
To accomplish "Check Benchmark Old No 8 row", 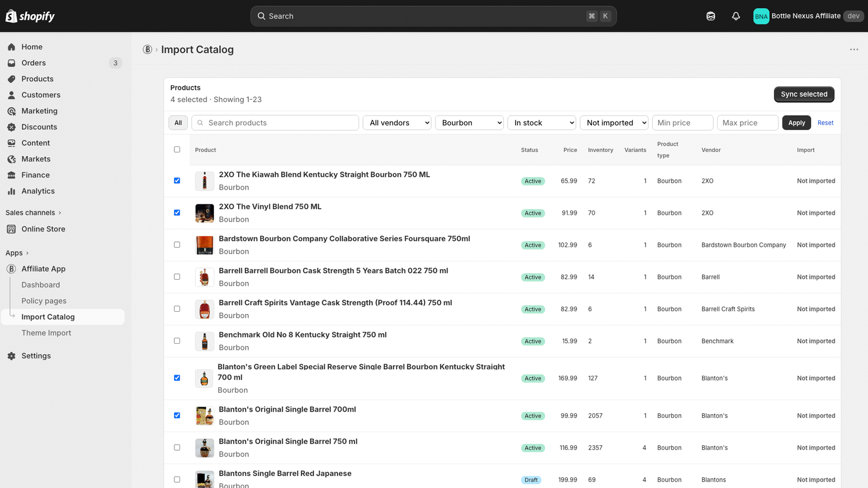I will (x=177, y=341).
